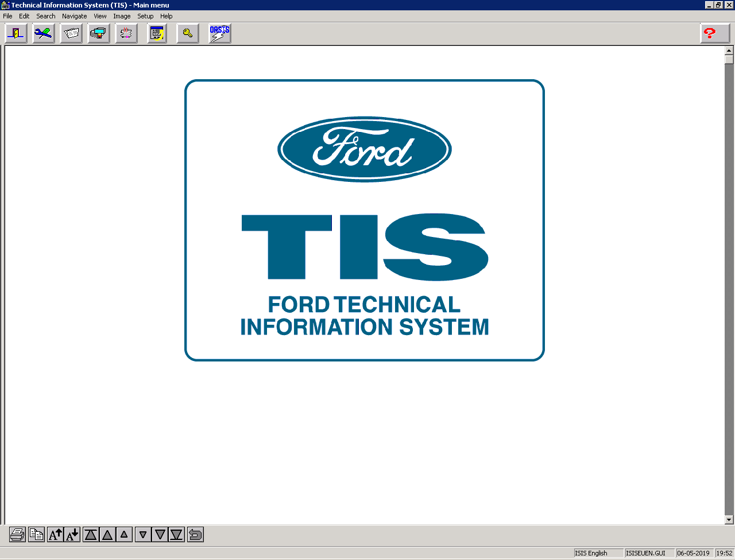Click the vertical scrollbar down arrow

coord(729,520)
